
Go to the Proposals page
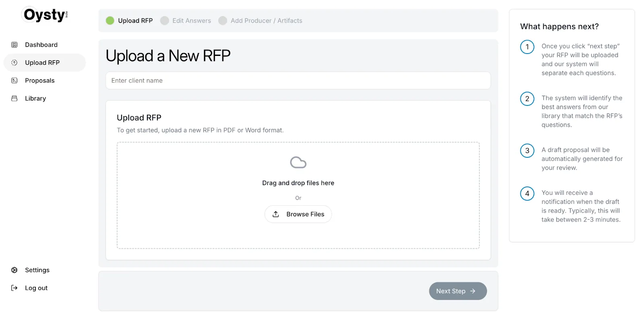45,81
